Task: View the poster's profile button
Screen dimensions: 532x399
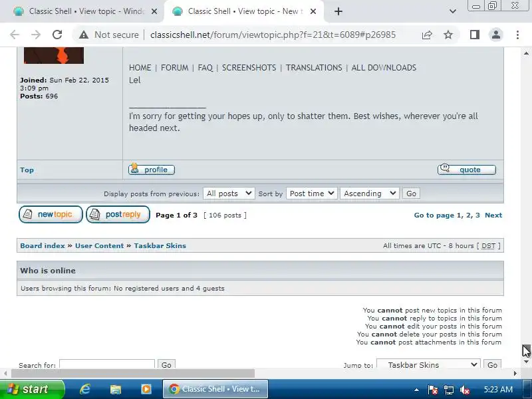Action: (x=152, y=170)
